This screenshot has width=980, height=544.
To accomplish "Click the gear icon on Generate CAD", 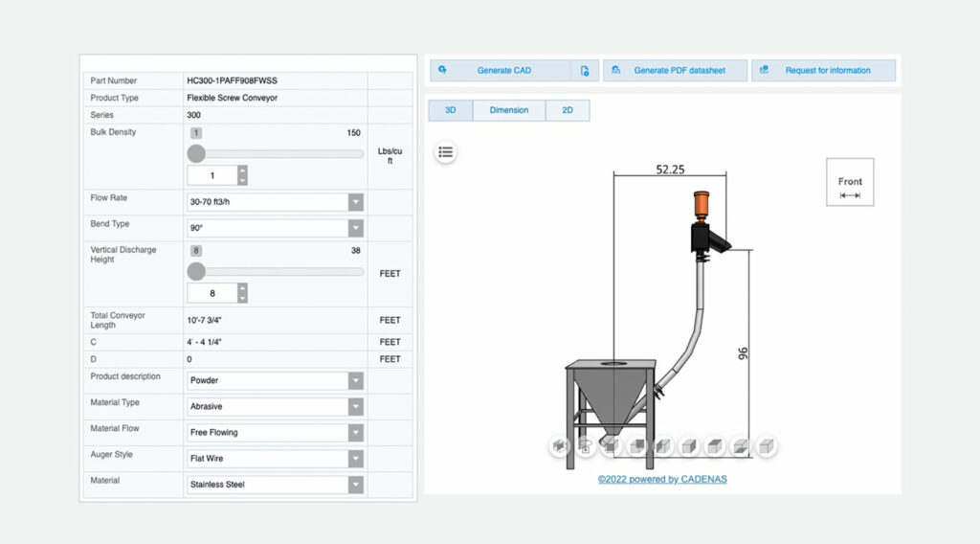I will tap(442, 70).
